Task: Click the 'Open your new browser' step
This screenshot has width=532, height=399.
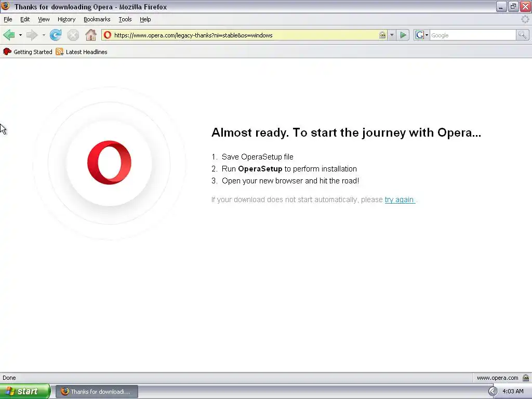Action: click(x=290, y=180)
